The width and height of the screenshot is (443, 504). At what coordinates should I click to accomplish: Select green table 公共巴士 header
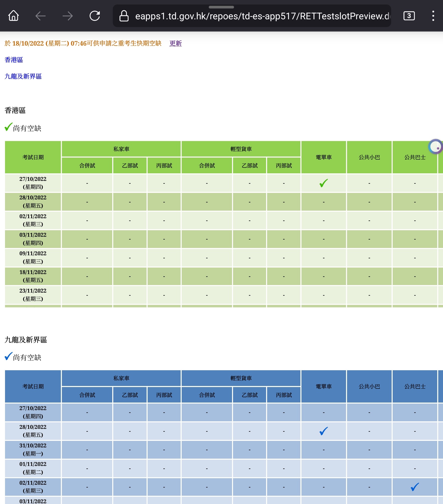tap(415, 157)
